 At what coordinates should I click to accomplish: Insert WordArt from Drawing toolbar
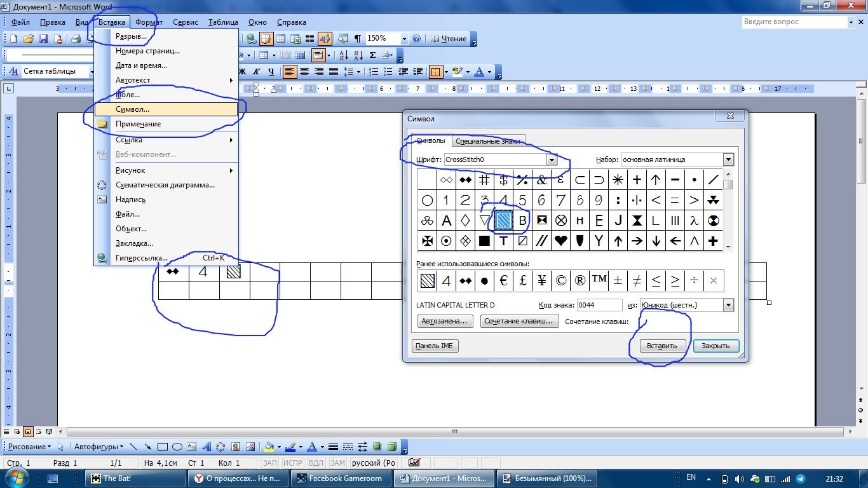click(x=206, y=447)
